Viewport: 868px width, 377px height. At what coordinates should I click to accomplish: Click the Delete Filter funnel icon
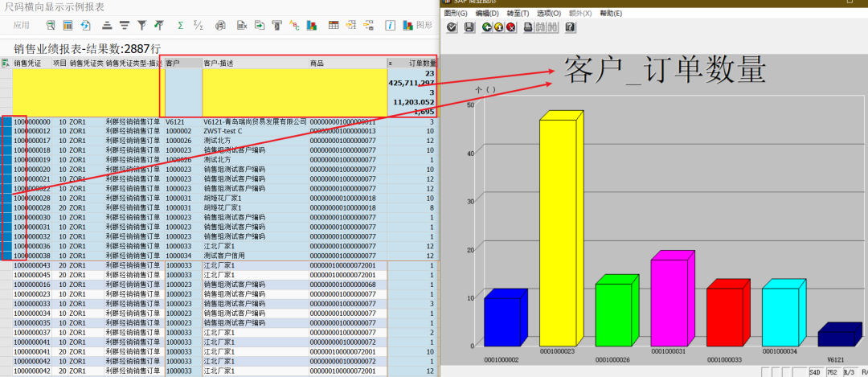[159, 25]
